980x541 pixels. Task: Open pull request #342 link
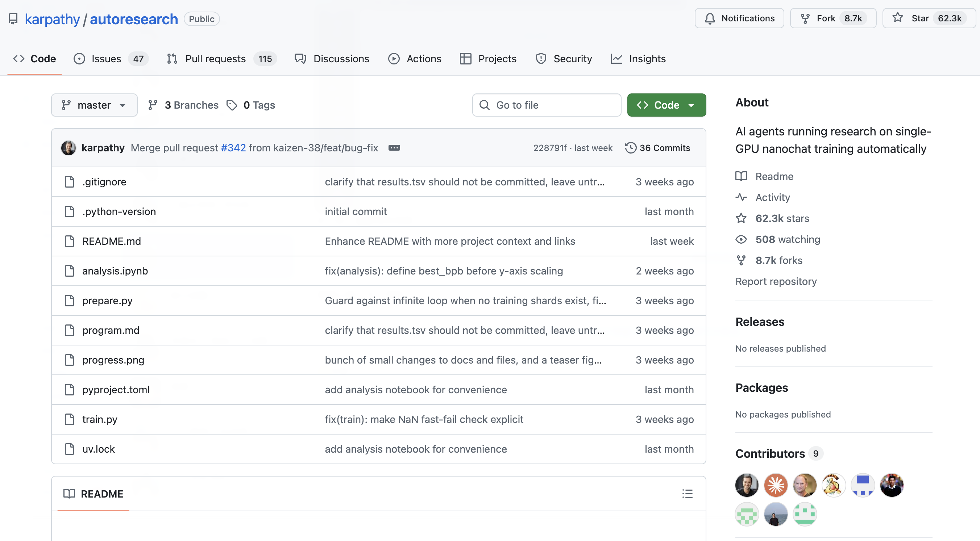(233, 148)
